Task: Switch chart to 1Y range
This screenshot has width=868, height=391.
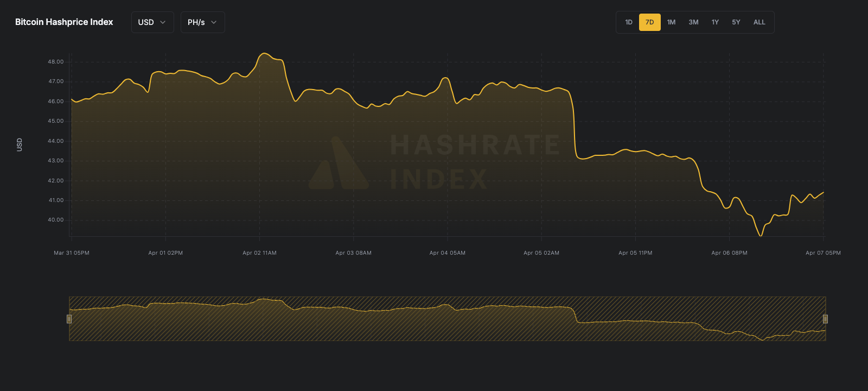Action: pos(715,22)
